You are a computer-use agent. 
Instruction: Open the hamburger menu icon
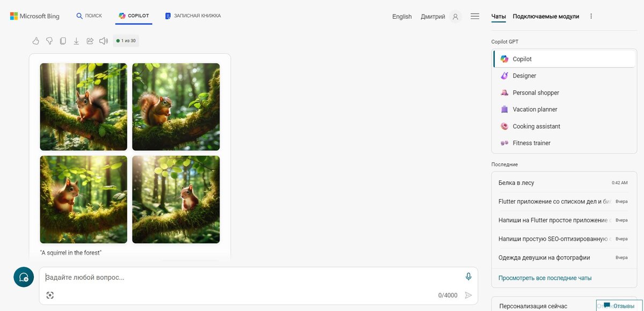coord(475,17)
